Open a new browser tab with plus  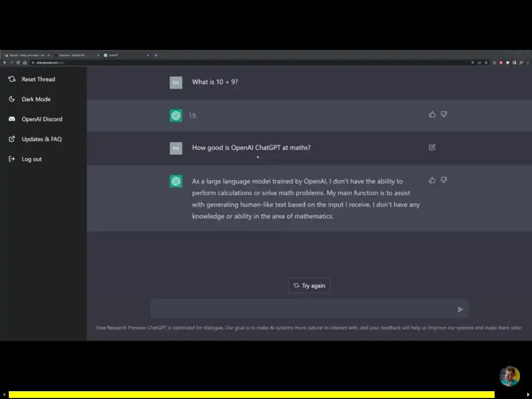point(156,55)
